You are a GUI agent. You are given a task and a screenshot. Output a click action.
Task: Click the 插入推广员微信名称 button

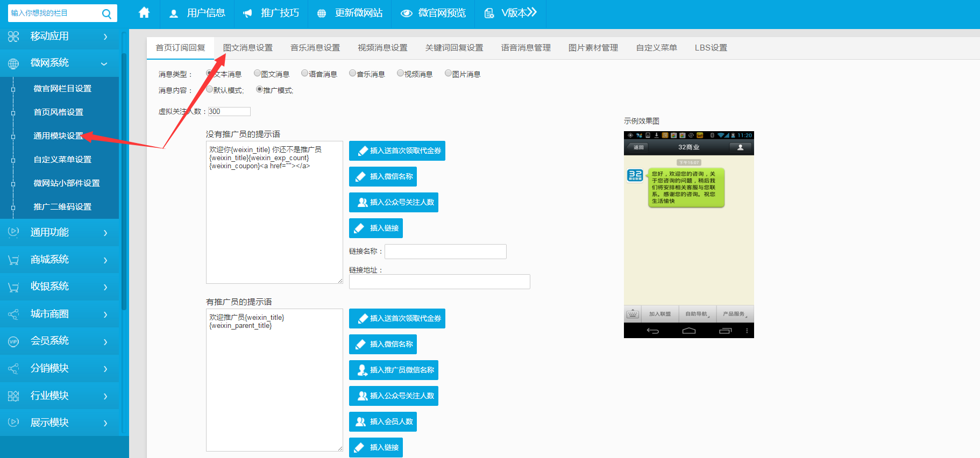point(394,370)
